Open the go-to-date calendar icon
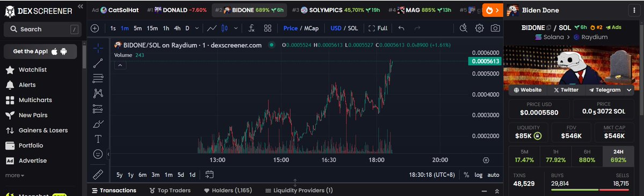The width and height of the screenshot is (644, 196). [x=209, y=175]
